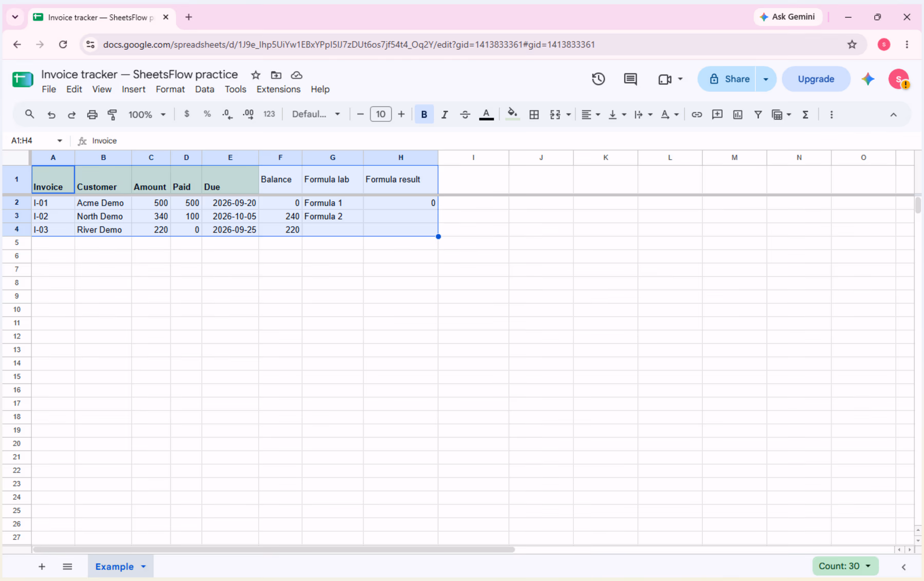Open the Name box dropdown arrow
This screenshot has height=581, width=924.
click(60, 141)
